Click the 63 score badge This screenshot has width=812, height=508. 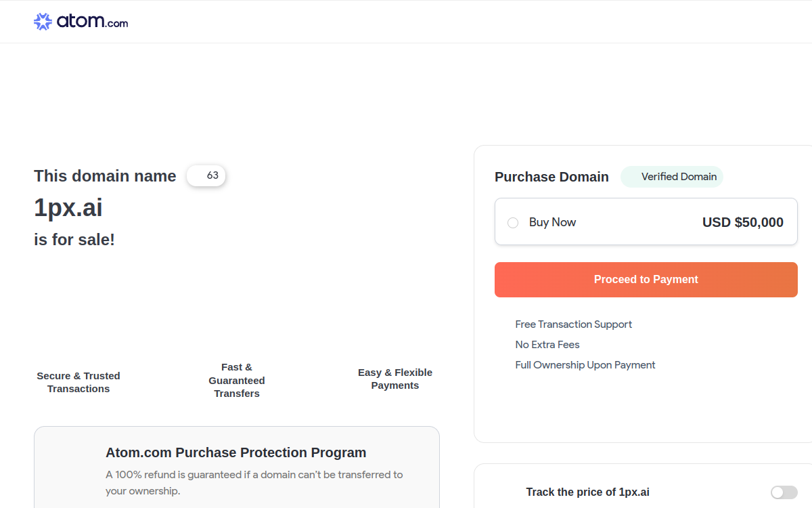coord(206,175)
